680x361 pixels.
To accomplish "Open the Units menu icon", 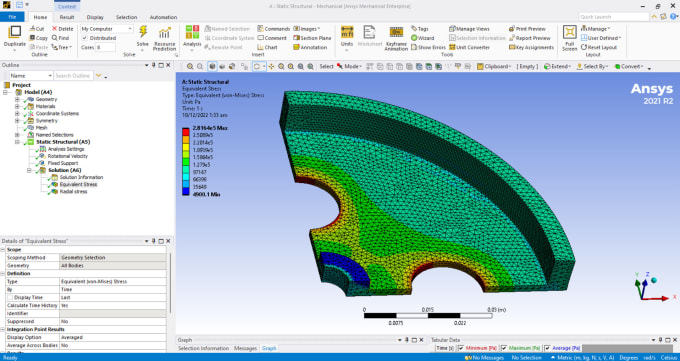I will coord(347,33).
